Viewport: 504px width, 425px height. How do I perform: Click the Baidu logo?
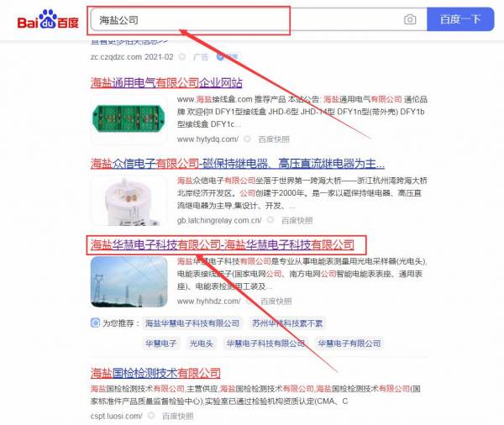(x=48, y=19)
